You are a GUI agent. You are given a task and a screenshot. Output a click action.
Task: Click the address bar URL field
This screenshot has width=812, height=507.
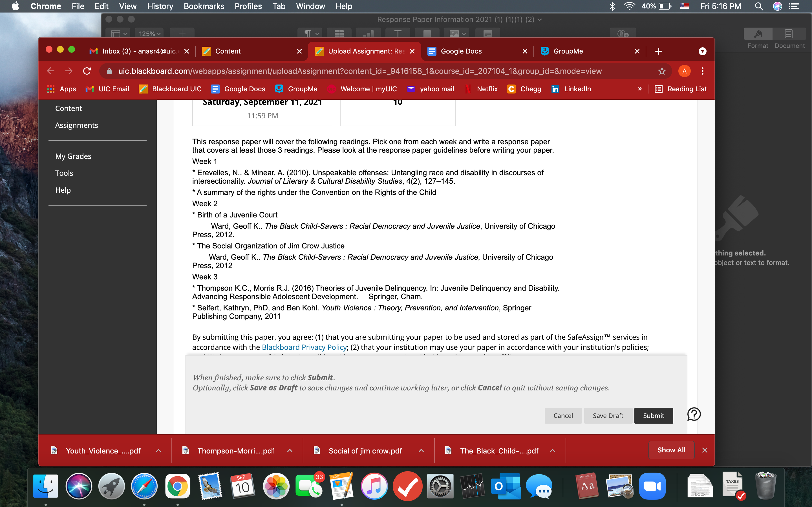tap(360, 71)
